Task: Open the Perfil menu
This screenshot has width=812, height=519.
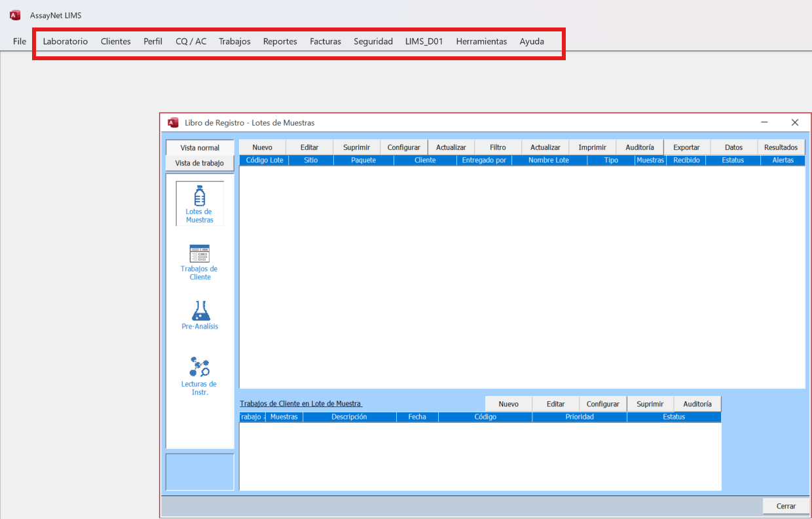Action: click(153, 41)
